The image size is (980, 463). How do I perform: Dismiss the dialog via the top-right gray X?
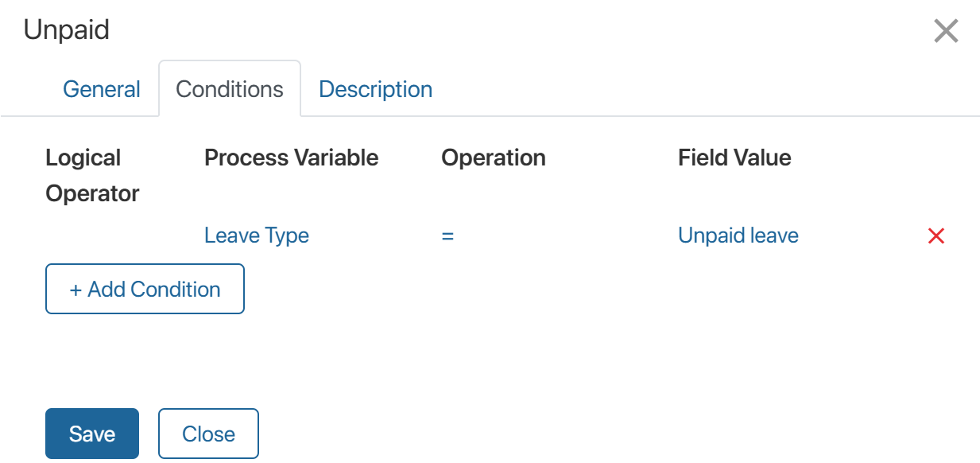point(946,32)
